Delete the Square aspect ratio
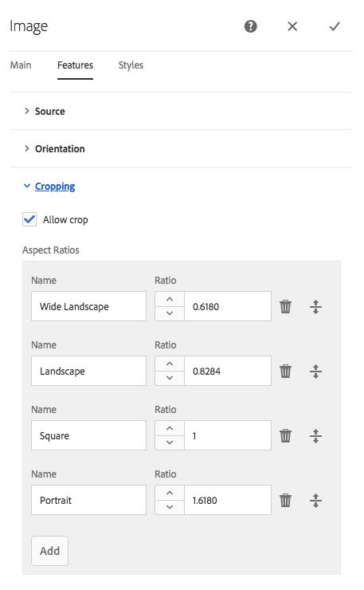The height and width of the screenshot is (590, 364). 285,436
